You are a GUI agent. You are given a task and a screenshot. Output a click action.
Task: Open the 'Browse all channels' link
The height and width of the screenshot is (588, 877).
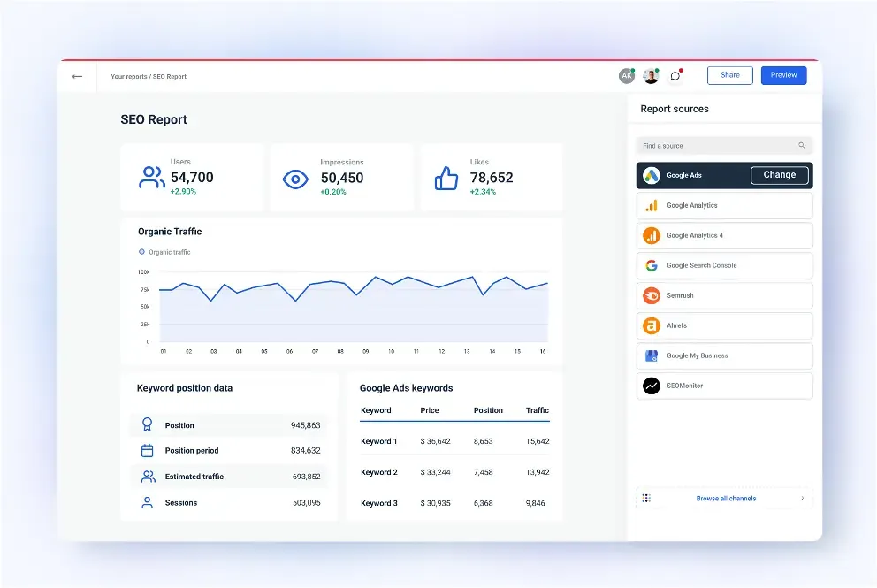coord(726,499)
